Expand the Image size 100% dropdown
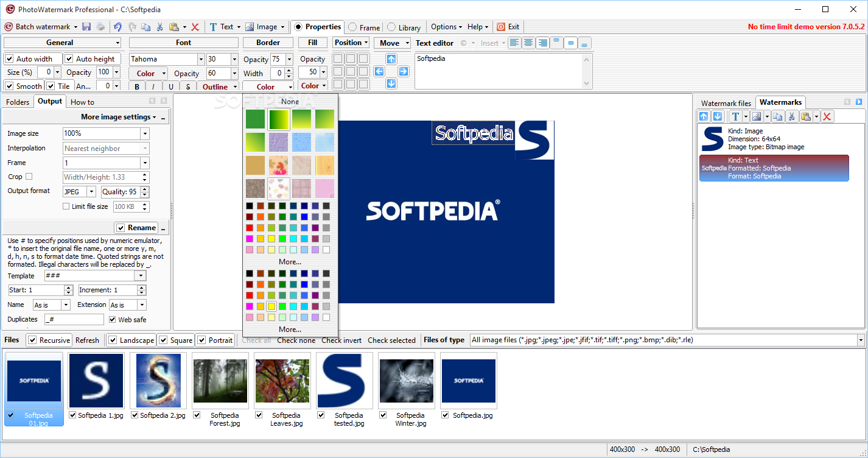 [x=145, y=133]
